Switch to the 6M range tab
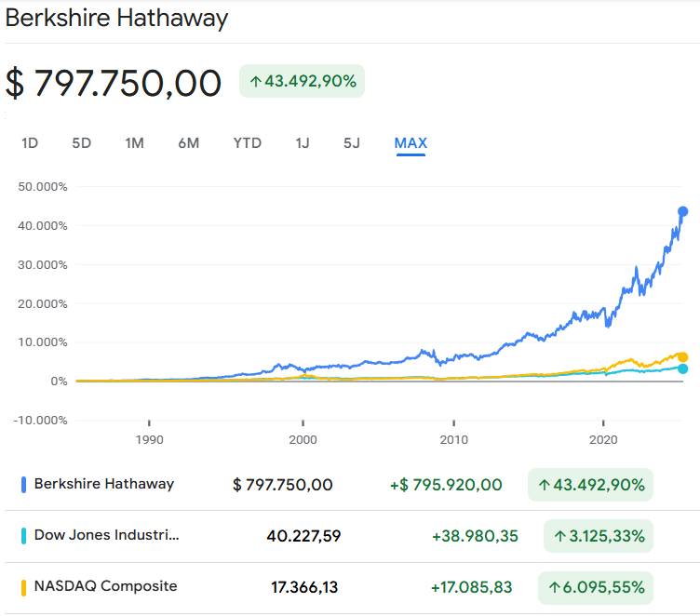This screenshot has width=700, height=616. click(188, 143)
